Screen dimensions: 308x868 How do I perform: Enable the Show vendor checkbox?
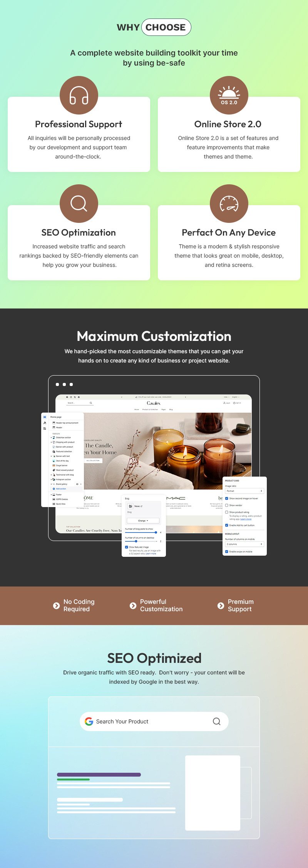tap(227, 505)
